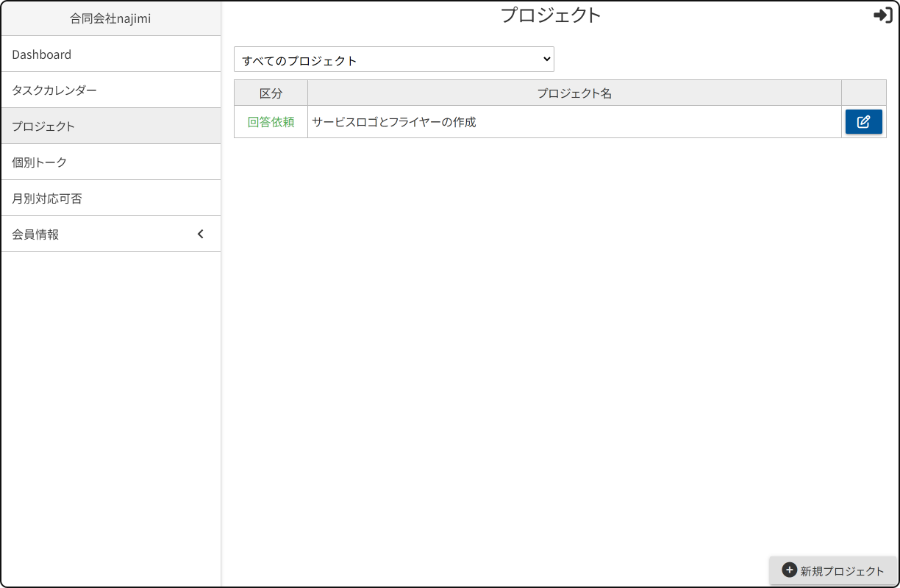The width and height of the screenshot is (900, 588).
Task: Click the blue edit icon for サービスロゴとフライヤーの作成
Action: [x=863, y=122]
